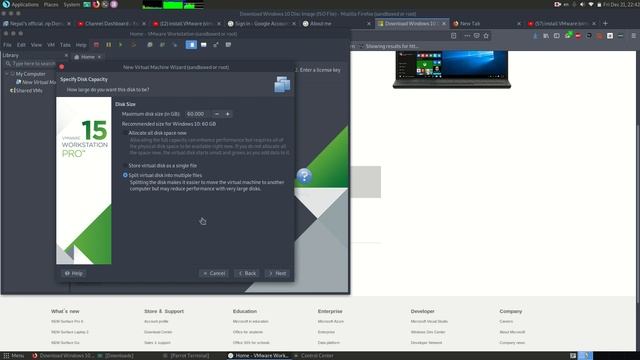Click the wizard Help button
Screen dimensions: 640x360
click(74, 273)
